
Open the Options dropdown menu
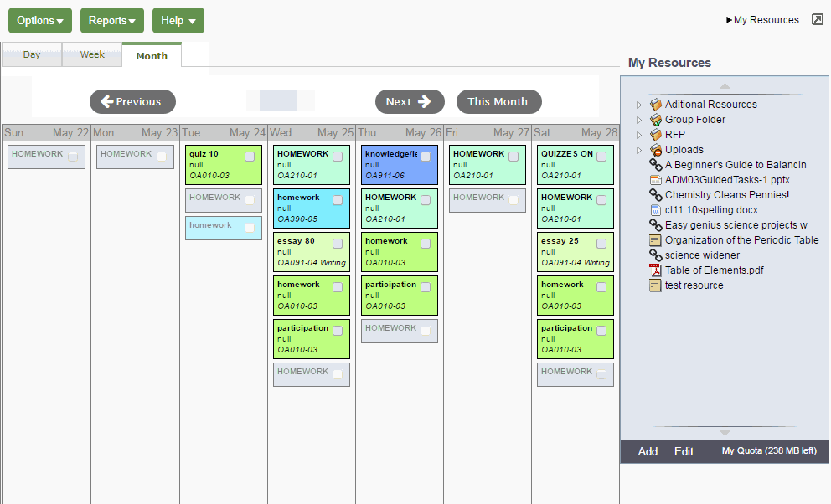[x=40, y=21]
